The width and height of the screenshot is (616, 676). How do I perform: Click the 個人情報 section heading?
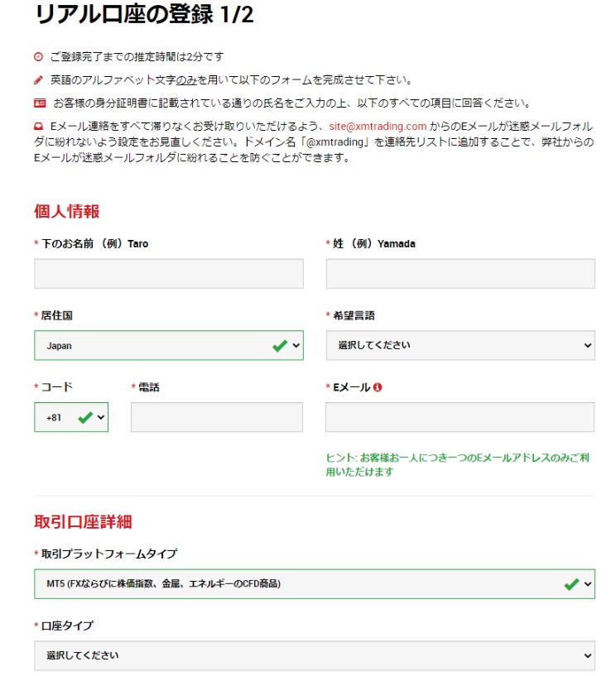[x=67, y=212]
